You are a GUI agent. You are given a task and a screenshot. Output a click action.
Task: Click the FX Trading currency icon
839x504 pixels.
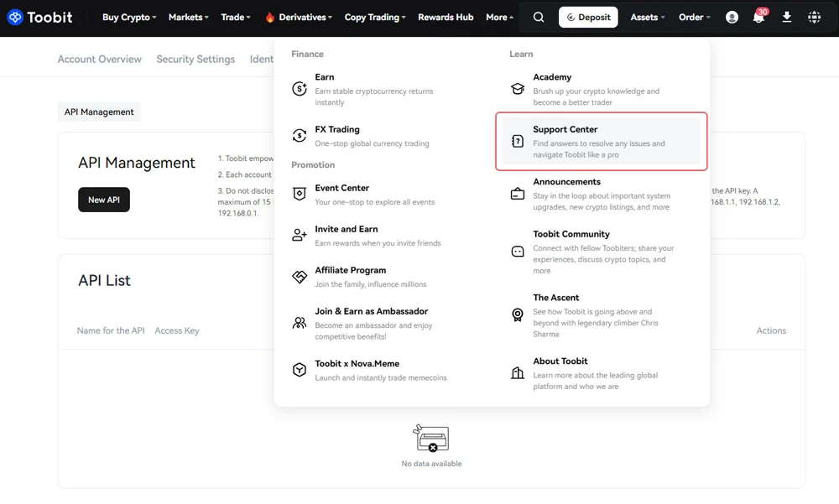coord(300,136)
